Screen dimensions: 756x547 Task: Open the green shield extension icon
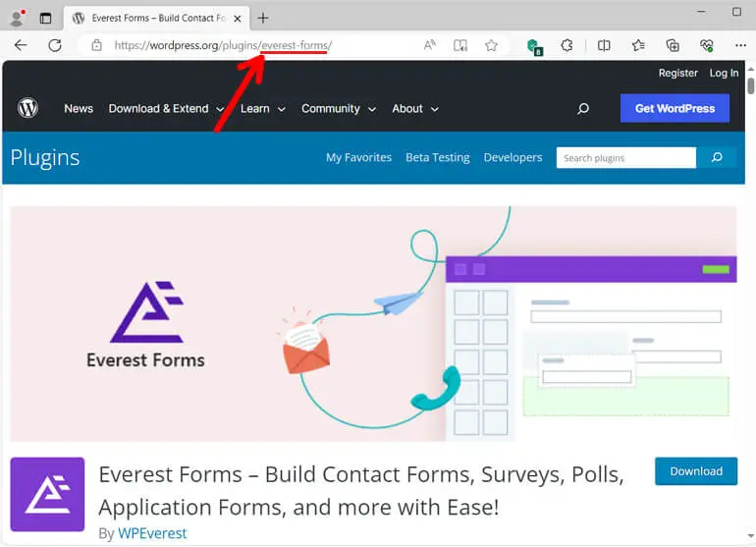(x=535, y=47)
